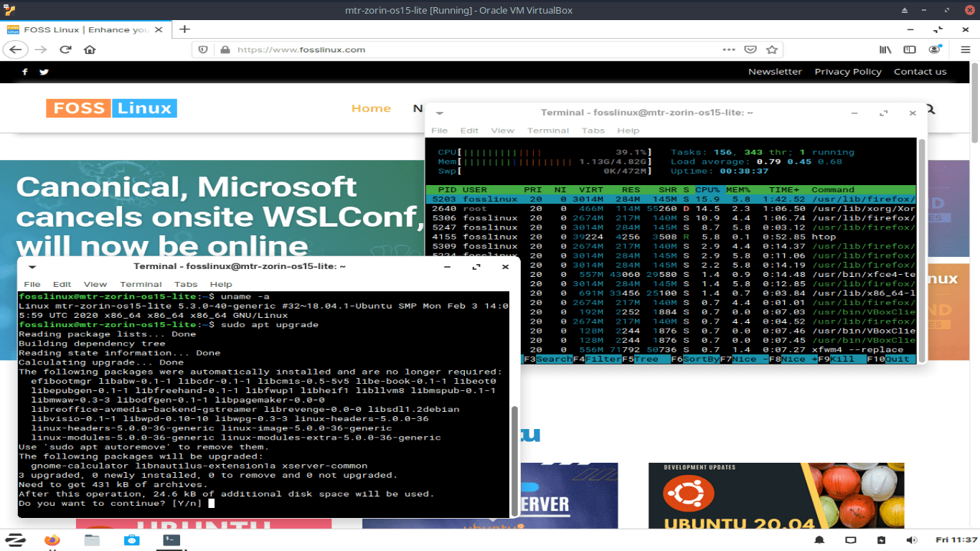Bookmark this page with star icon
This screenshot has width=980, height=551.
(x=772, y=50)
